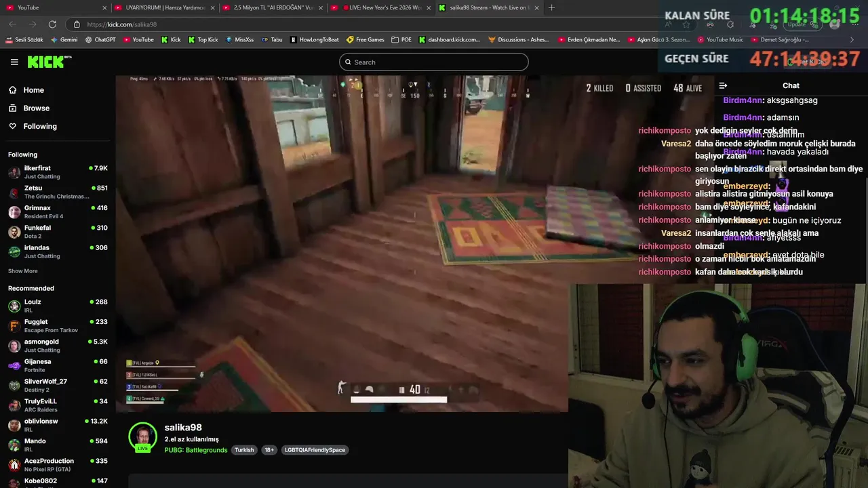Click the LGBTQIAFriendlySpace tag
The width and height of the screenshot is (868, 488).
click(x=315, y=450)
